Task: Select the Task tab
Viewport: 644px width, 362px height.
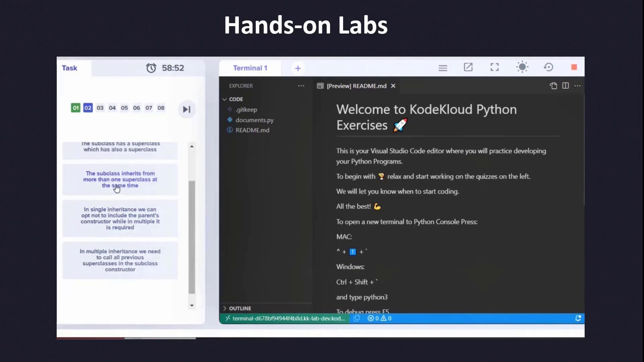Action: coord(69,68)
